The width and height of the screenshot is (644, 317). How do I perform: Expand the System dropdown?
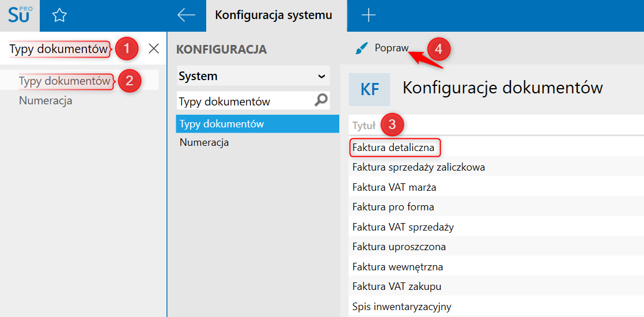321,76
